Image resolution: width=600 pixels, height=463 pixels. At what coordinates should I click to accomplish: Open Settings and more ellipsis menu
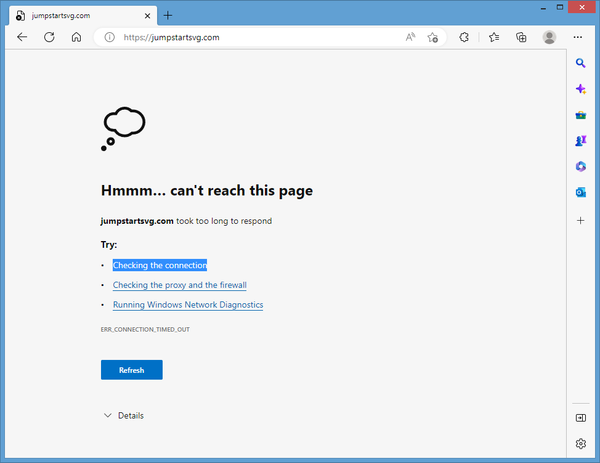point(578,37)
